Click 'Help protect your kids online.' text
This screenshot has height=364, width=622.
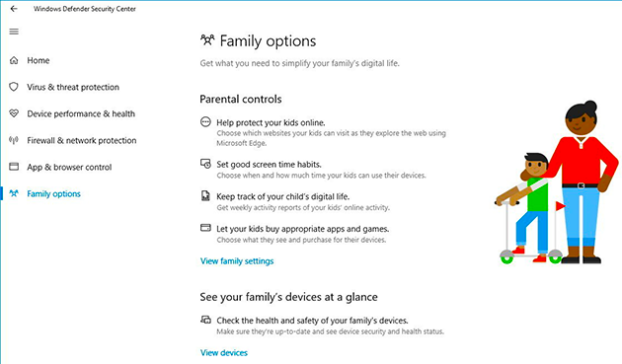click(x=271, y=123)
